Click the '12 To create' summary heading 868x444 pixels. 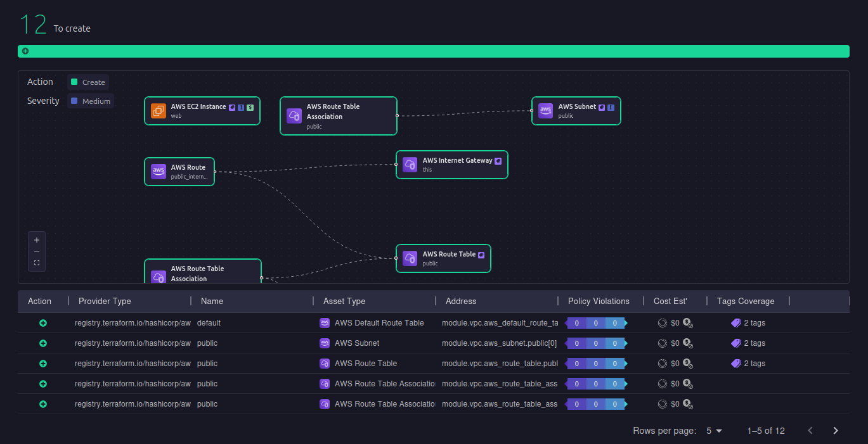pyautogui.click(x=55, y=25)
